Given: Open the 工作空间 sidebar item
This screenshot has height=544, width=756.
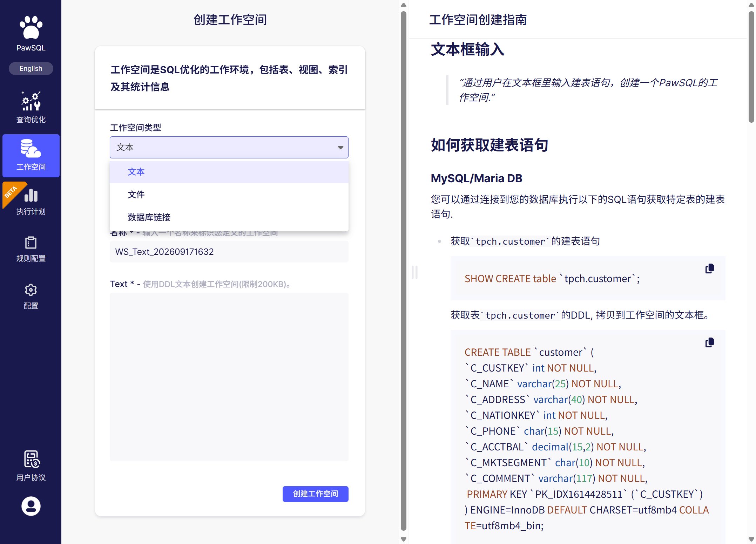Looking at the screenshot, I should tap(31, 156).
